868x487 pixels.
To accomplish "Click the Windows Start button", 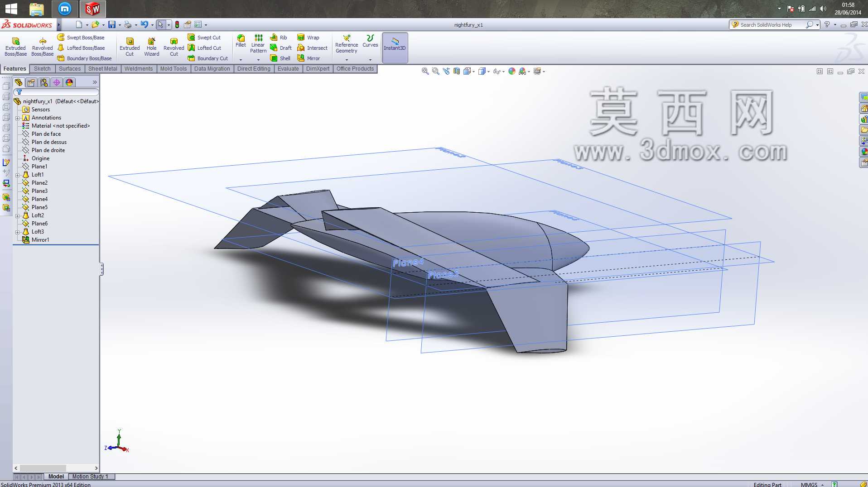I will [x=11, y=9].
